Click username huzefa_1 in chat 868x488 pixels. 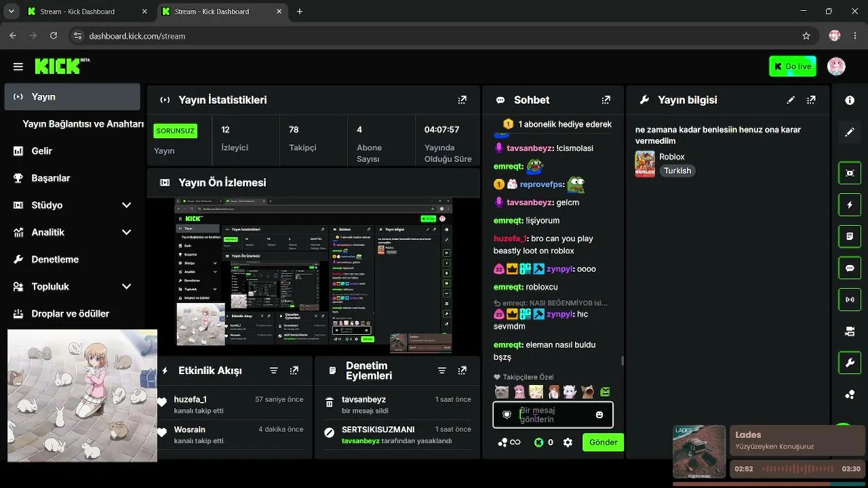tap(510, 239)
